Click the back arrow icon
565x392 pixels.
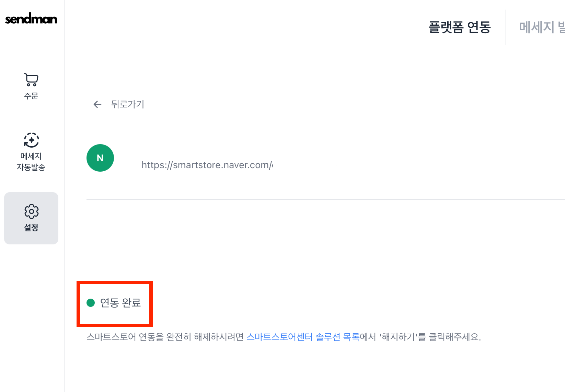[x=97, y=104]
